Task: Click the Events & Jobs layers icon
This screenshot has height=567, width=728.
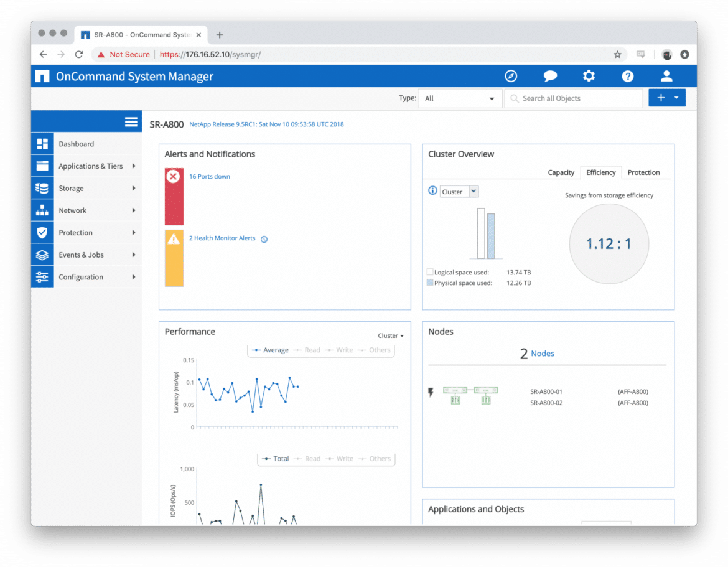Action: [x=42, y=255]
